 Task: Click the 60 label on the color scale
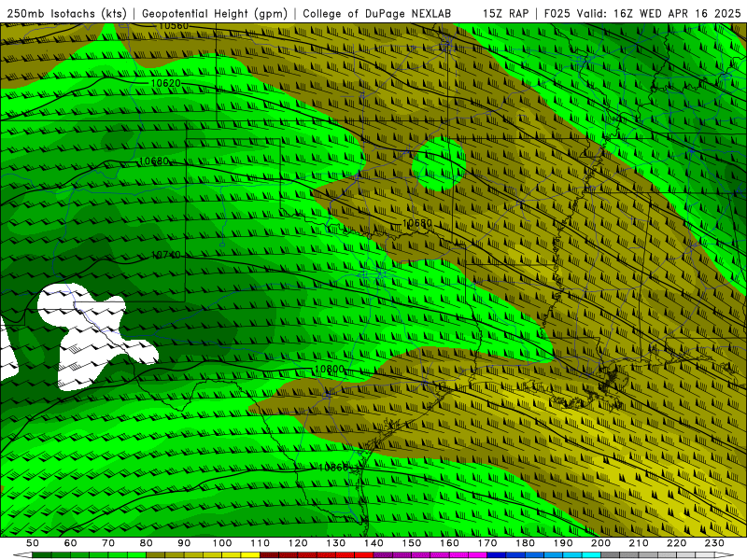[71, 543]
